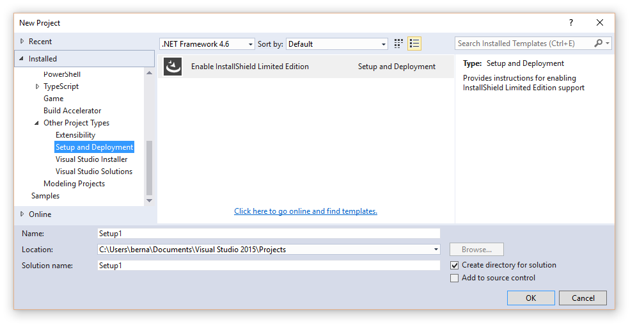Open the Location path dropdown
Image resolution: width=644 pixels, height=329 pixels.
point(436,250)
